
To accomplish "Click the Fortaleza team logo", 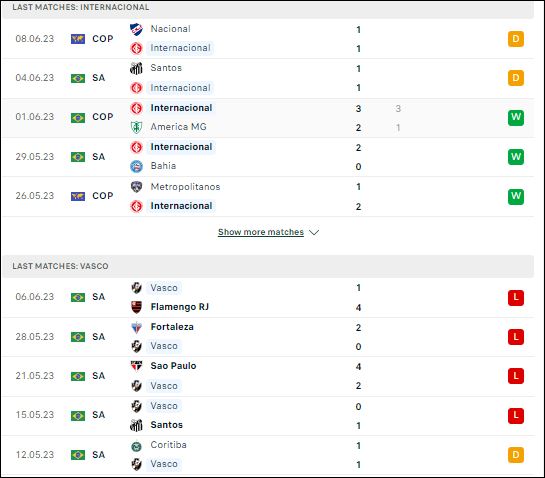I will point(136,327).
